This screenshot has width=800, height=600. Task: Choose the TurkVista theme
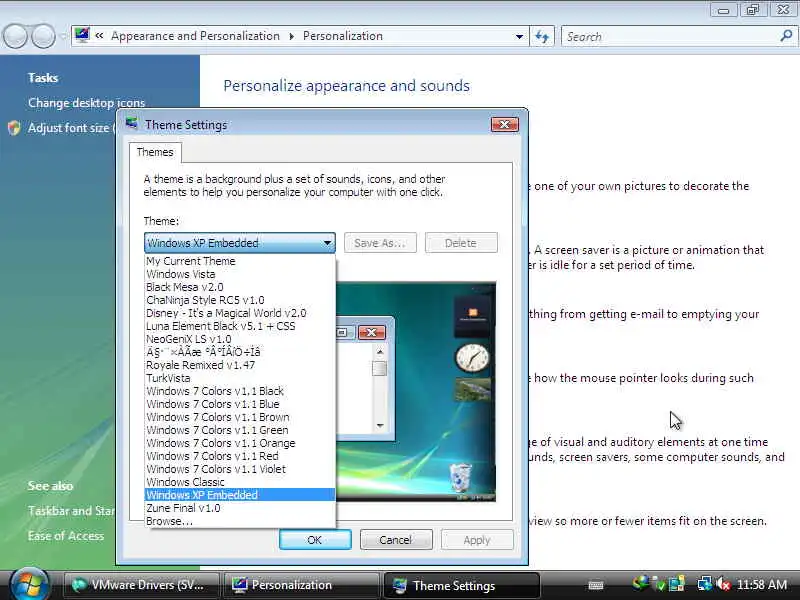tap(240, 378)
